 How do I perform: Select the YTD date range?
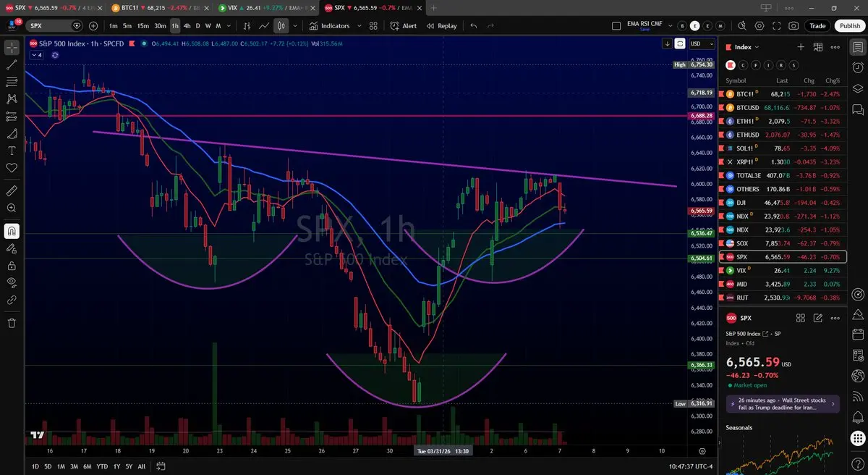tap(102, 466)
